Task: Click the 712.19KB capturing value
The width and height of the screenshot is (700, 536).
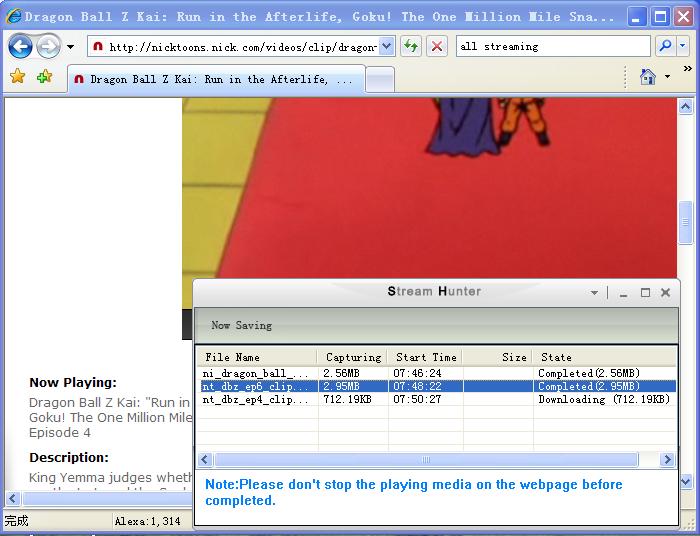Action: click(347, 399)
